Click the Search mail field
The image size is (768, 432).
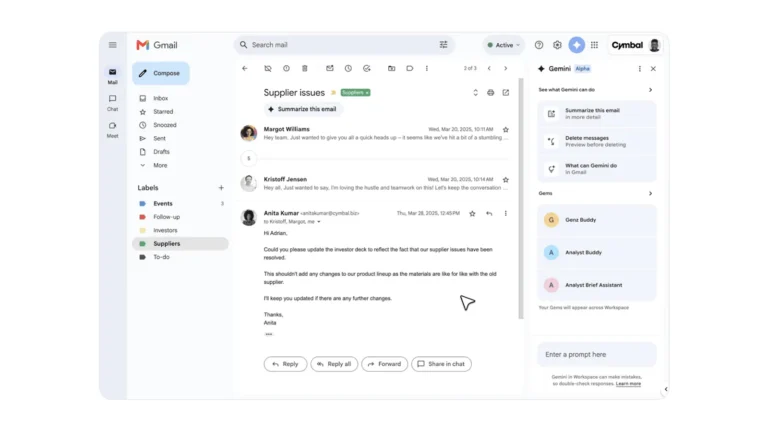tap(344, 45)
